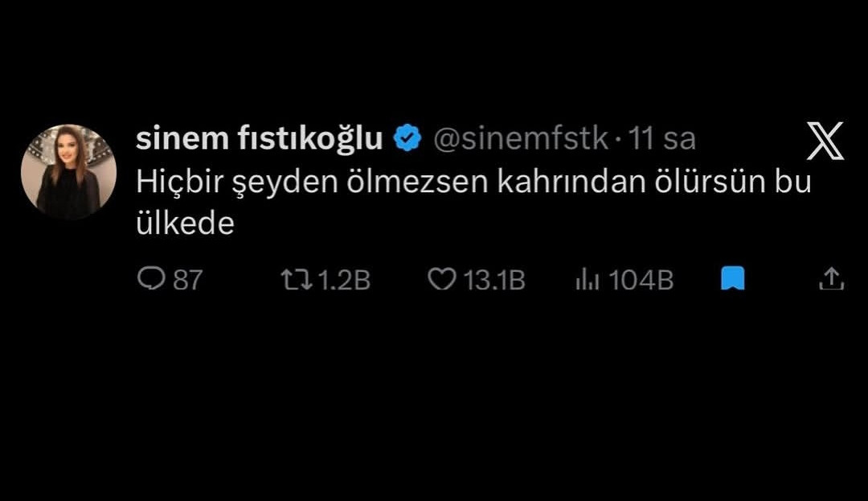Click the blue verified badge

tap(408, 139)
